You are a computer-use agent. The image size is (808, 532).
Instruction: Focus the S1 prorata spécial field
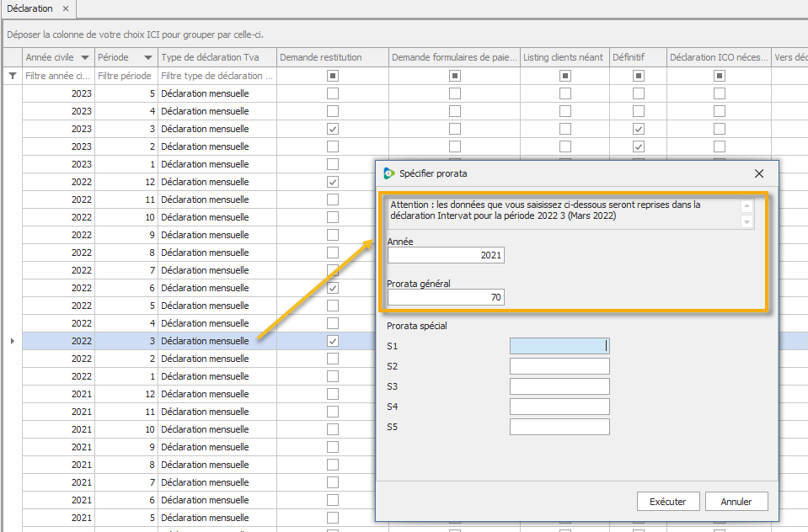(x=559, y=346)
